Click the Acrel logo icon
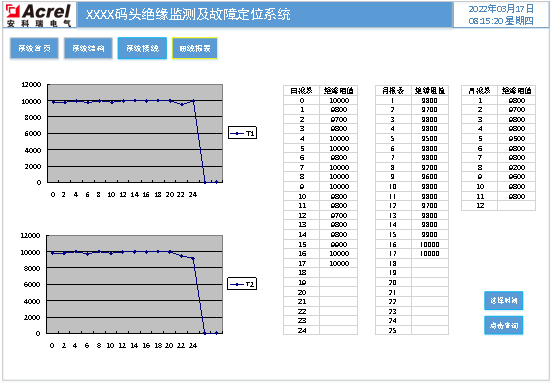This screenshot has width=553, height=385. (x=13, y=12)
